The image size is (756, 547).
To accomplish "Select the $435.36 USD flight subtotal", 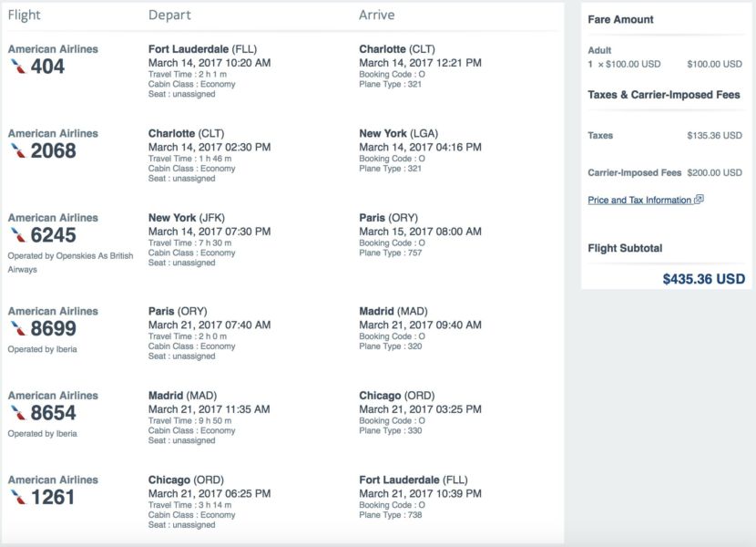I will pos(703,279).
